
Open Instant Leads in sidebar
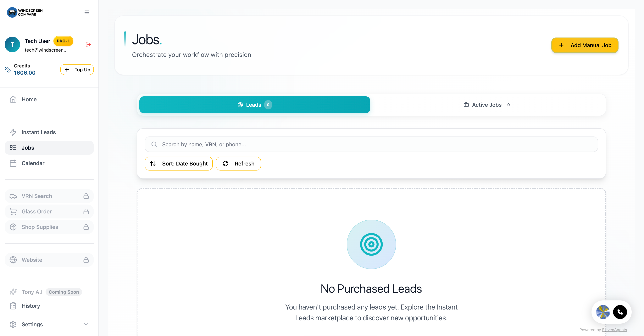(x=49, y=132)
